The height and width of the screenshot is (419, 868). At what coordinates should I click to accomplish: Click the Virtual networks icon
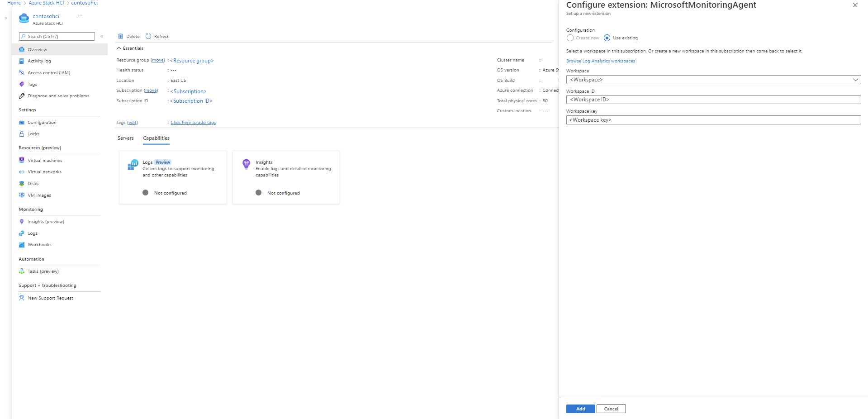pos(22,172)
